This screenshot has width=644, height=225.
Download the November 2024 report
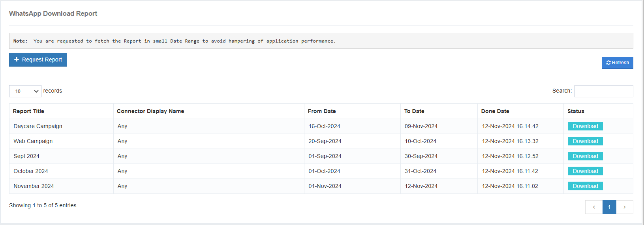click(585, 186)
